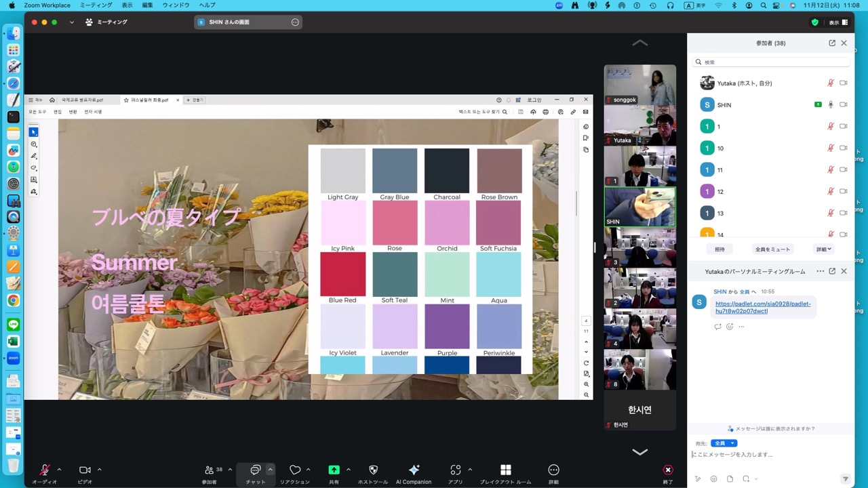Toggle the microphone for participant 10
Viewport: 868px width, 488px height.
pos(830,148)
